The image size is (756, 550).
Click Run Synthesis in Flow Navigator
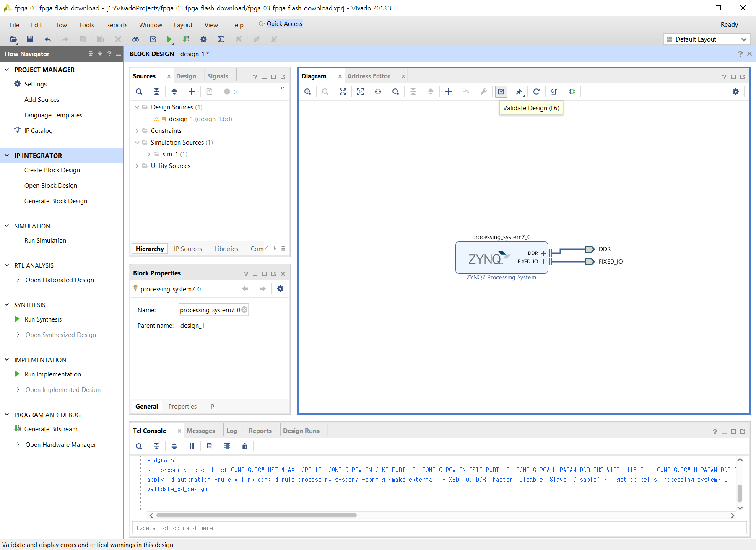[43, 319]
